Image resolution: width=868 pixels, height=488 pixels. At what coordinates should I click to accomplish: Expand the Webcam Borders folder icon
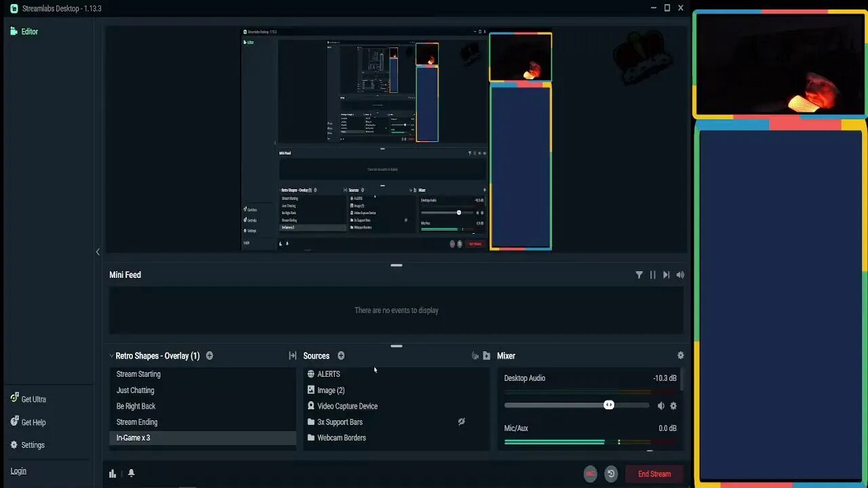coord(311,438)
